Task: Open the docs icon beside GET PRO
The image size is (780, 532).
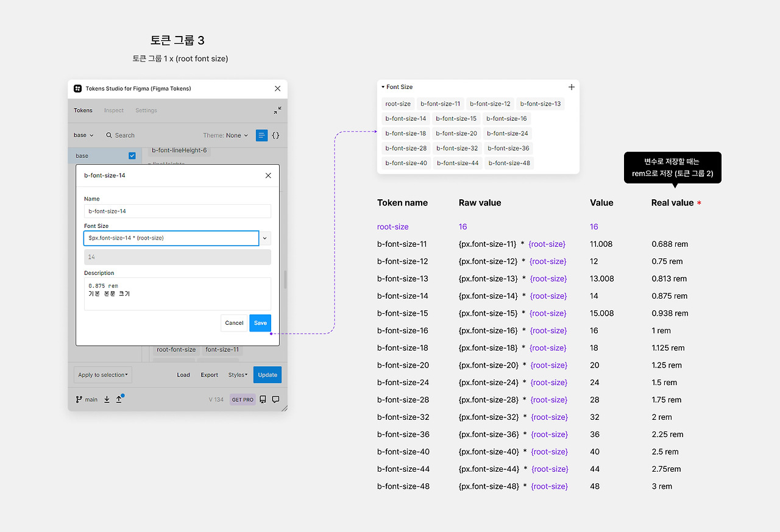Action: (x=263, y=400)
